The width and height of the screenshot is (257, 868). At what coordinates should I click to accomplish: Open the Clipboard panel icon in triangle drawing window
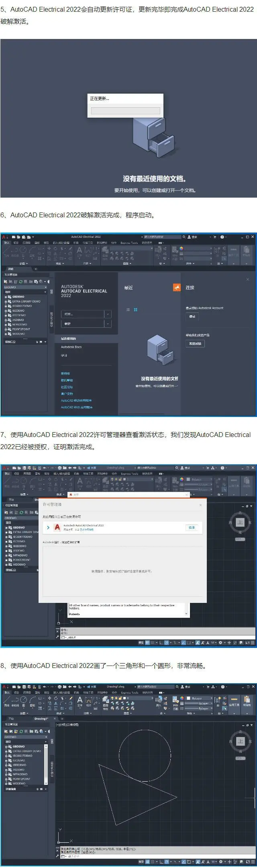pyautogui.click(x=247, y=700)
